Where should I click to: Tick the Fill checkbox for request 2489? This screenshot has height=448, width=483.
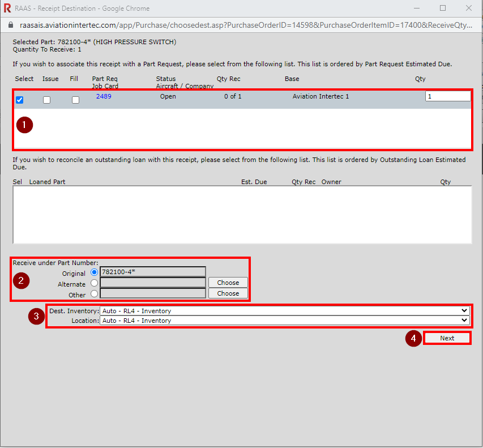point(75,100)
